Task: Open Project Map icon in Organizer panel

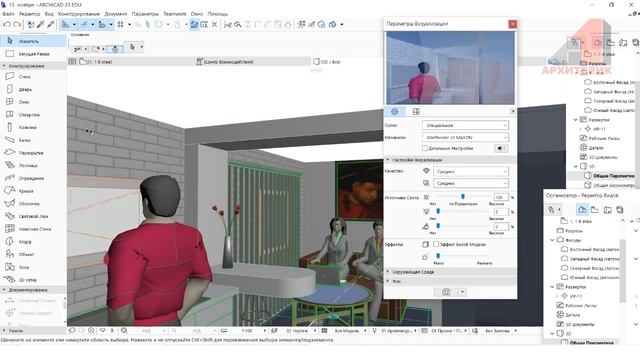Action: click(582, 209)
